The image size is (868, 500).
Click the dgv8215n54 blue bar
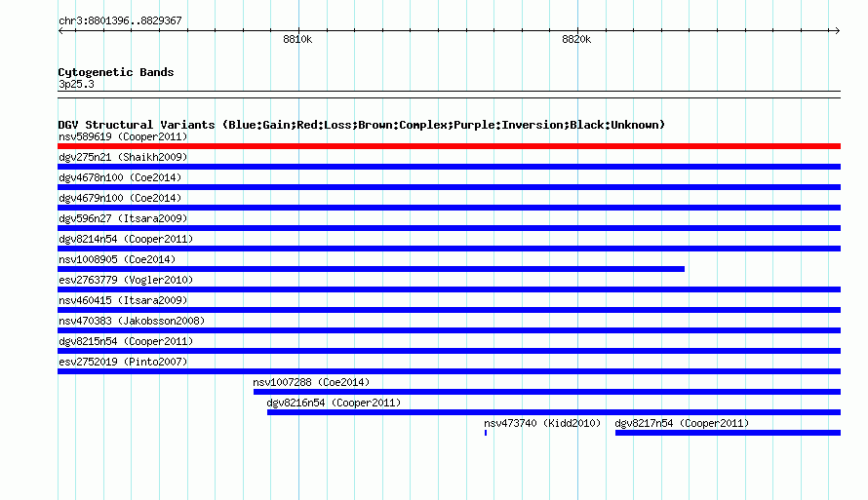tap(449, 351)
